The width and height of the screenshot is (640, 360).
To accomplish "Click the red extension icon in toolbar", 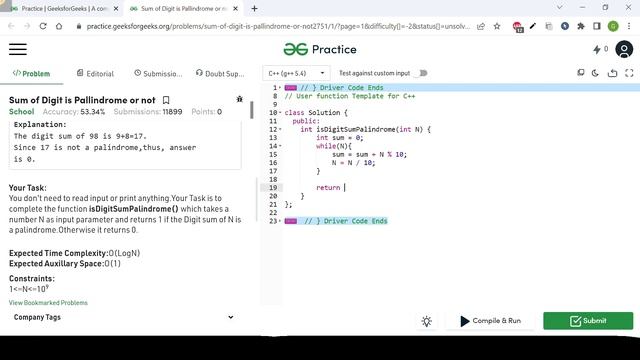I will click(x=518, y=27).
